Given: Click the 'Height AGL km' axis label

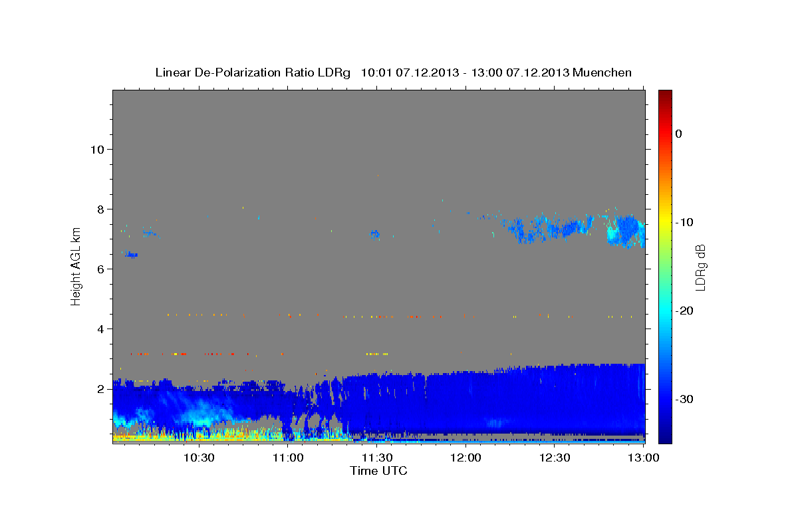Looking at the screenshot, I should 76,267.
